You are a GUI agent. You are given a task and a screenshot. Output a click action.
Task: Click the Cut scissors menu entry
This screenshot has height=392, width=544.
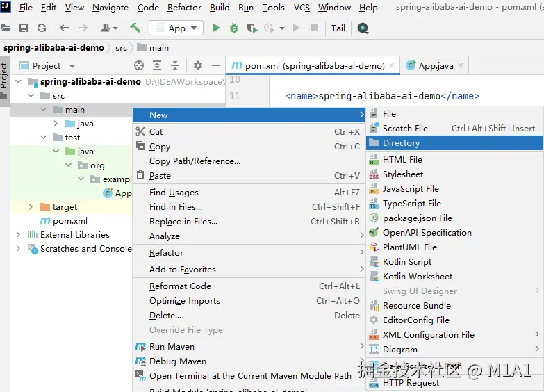[x=249, y=132]
